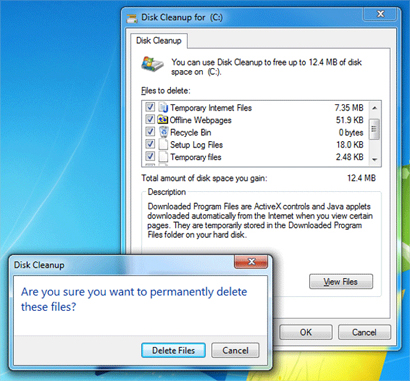Screen dimensions: 410x381
Task: Open the View Files button
Action: 341,282
